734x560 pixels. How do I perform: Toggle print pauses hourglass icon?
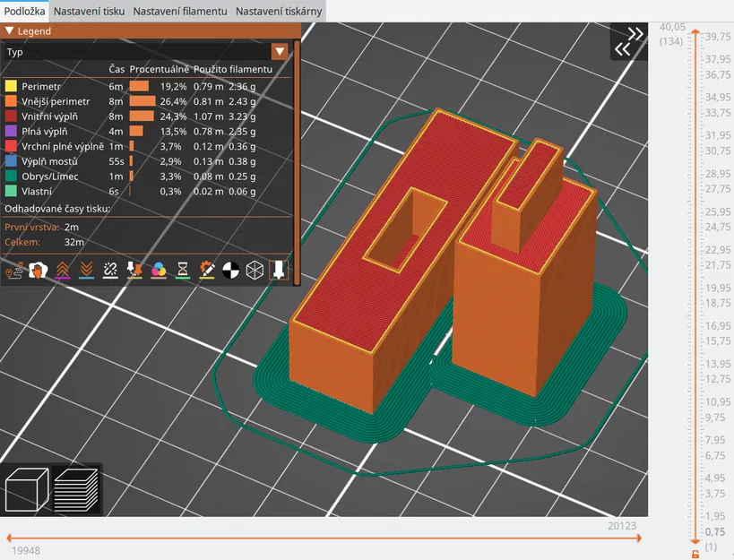click(183, 271)
